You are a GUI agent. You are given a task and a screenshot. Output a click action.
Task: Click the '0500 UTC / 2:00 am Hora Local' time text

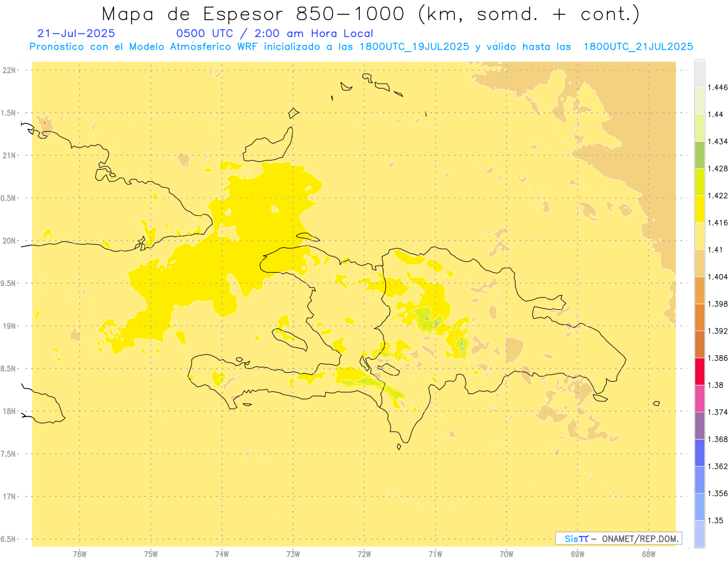(x=275, y=34)
